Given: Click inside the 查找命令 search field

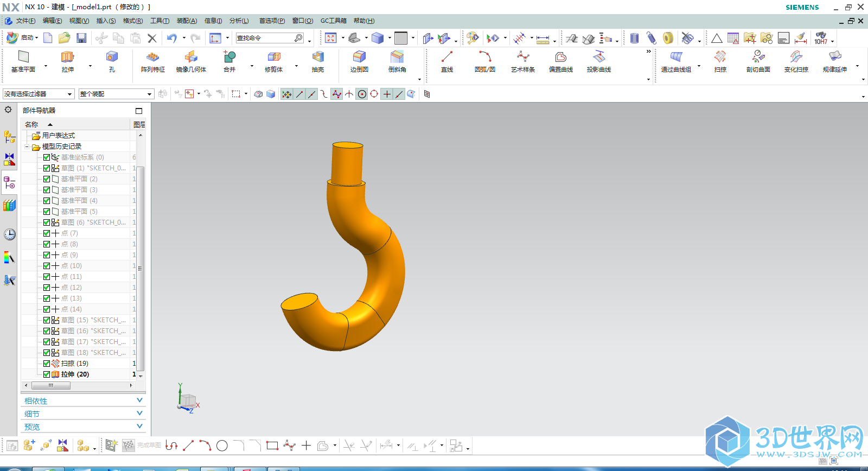Looking at the screenshot, I should coord(265,38).
